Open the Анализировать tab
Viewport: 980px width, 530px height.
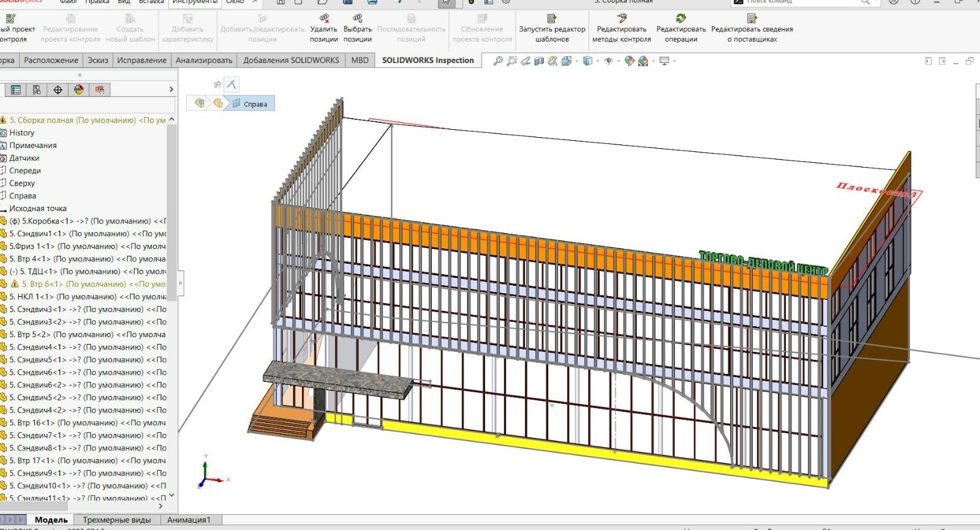tap(204, 60)
